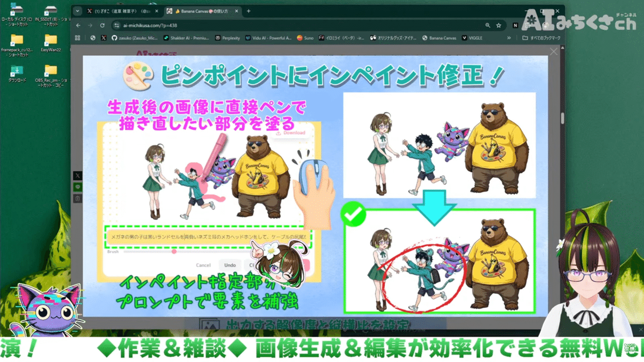The width and height of the screenshot is (644, 362).
Task: Open the Vidu AI bookmark icon
Action: pos(247,38)
